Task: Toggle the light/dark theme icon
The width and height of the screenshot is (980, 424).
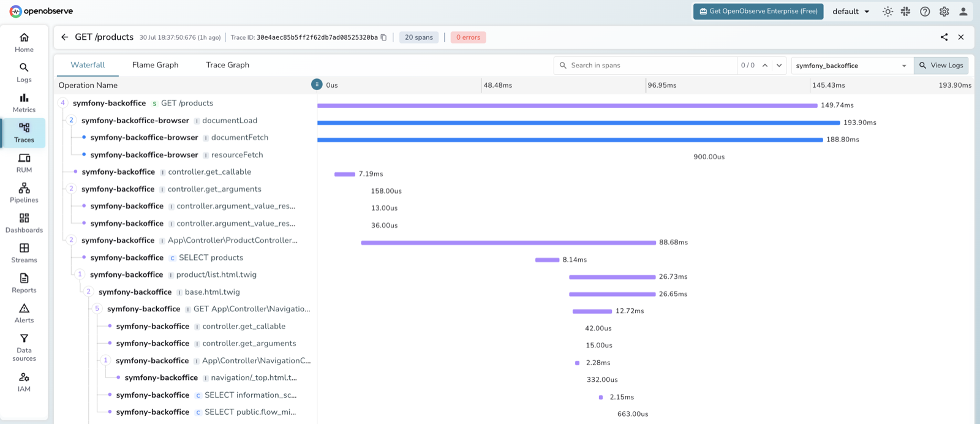Action: click(x=888, y=12)
